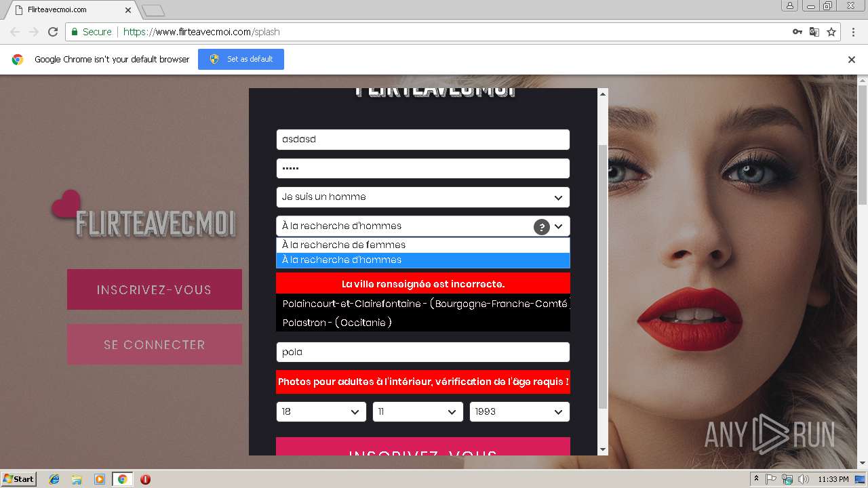Select Polaincourt-et-Clairefontaine city suggestion

pyautogui.click(x=423, y=304)
